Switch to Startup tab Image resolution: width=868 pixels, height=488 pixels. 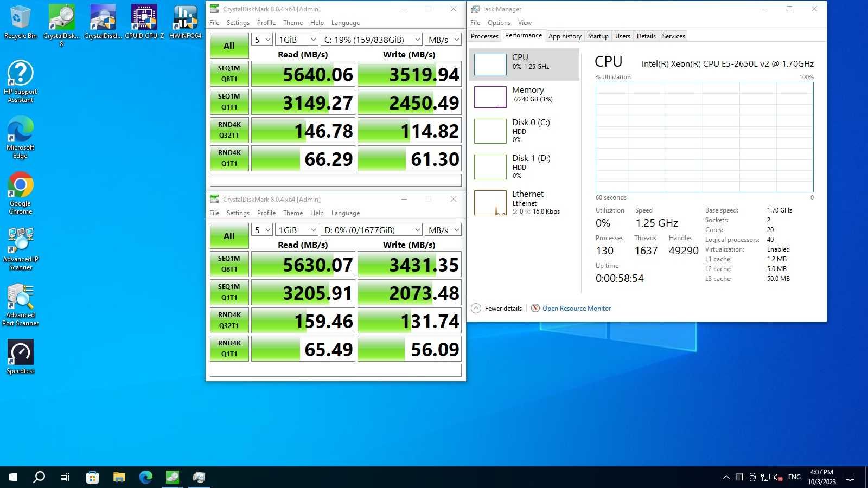(x=598, y=36)
